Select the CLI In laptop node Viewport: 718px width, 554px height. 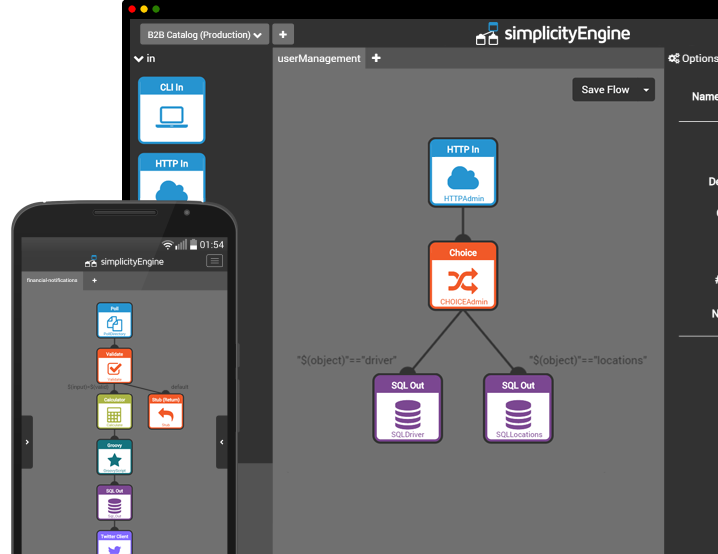coord(171,109)
